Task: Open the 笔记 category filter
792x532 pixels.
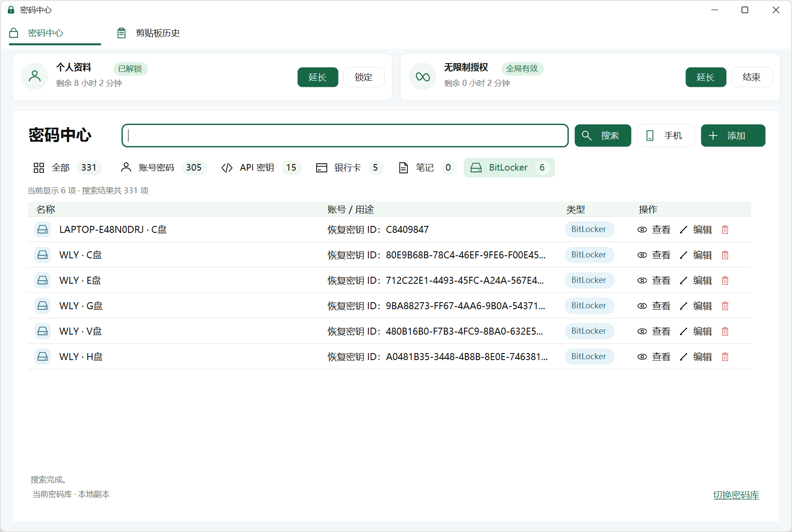Action: (427, 168)
